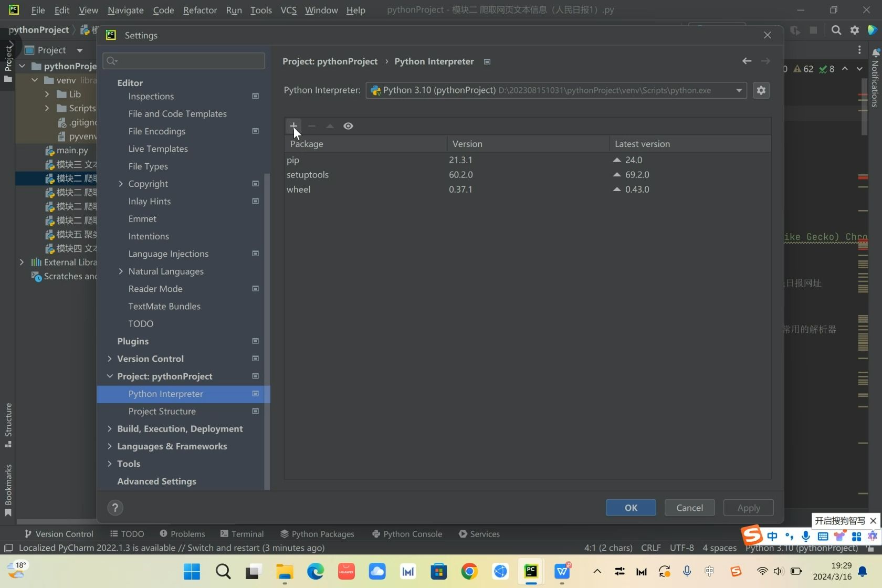Click the Windows Start button
This screenshot has height=588, width=882.
click(192, 571)
